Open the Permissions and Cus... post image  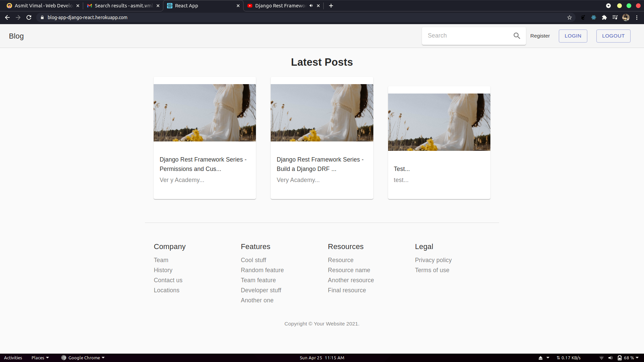pyautogui.click(x=205, y=113)
